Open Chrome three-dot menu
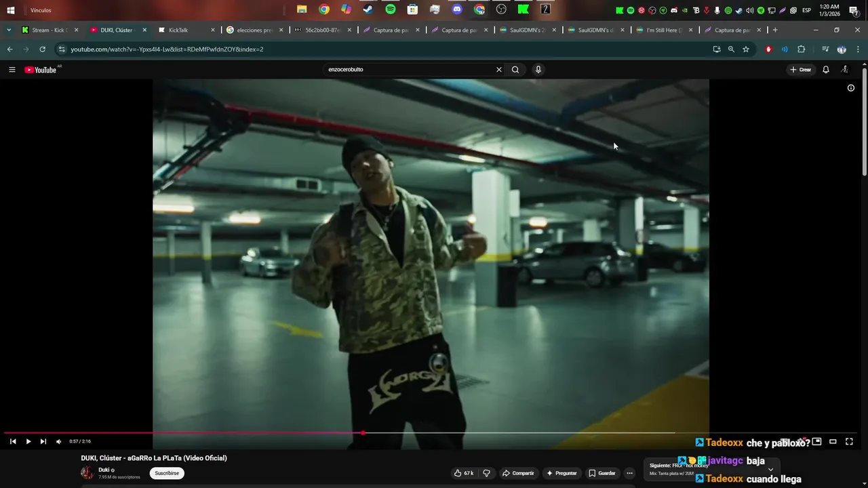 click(858, 49)
